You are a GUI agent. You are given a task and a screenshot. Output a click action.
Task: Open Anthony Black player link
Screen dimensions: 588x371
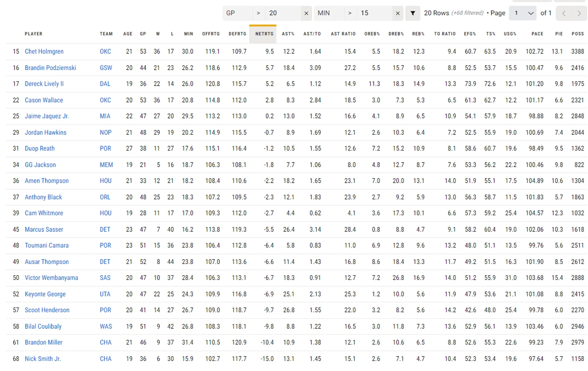[43, 197]
